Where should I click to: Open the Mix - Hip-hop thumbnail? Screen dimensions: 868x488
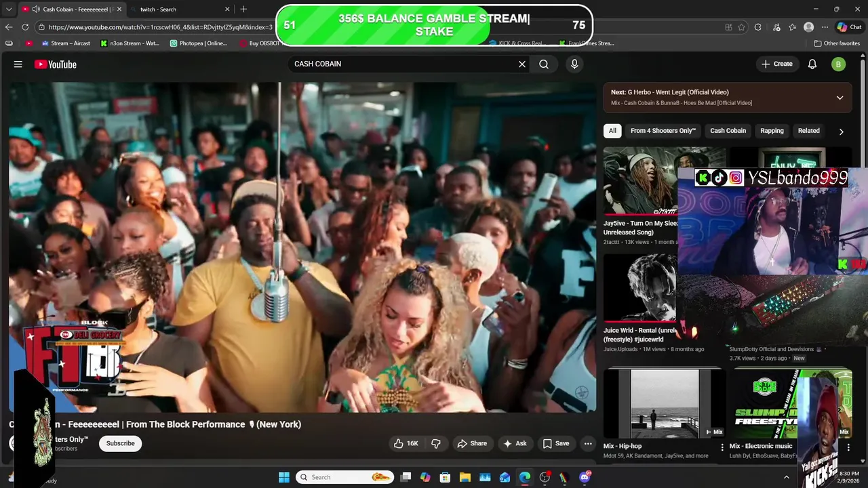point(665,403)
